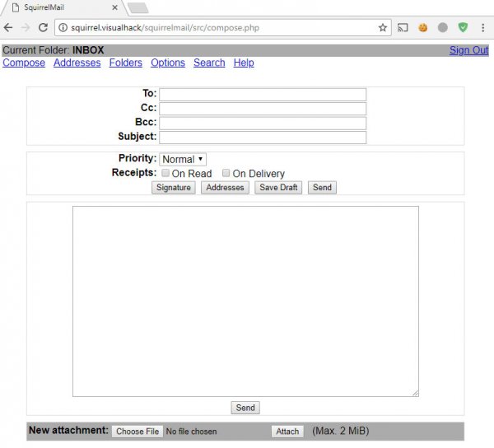Click inside the message body text area
Image resolution: width=494 pixels, height=448 pixels.
(245, 301)
